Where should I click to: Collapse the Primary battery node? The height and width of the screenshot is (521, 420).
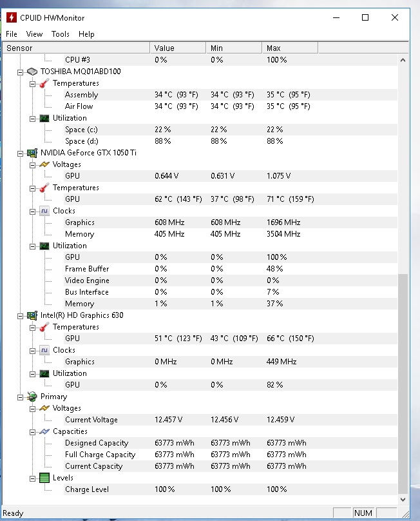click(21, 397)
